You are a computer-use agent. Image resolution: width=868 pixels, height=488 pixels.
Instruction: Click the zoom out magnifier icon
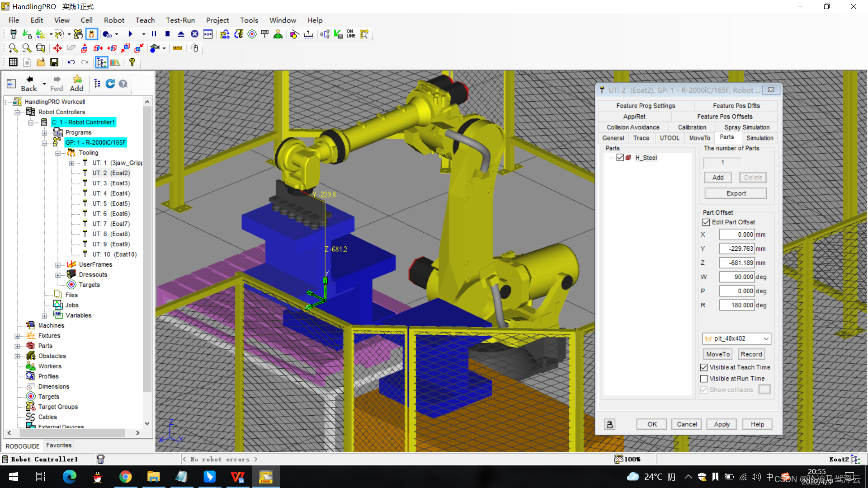click(x=27, y=48)
